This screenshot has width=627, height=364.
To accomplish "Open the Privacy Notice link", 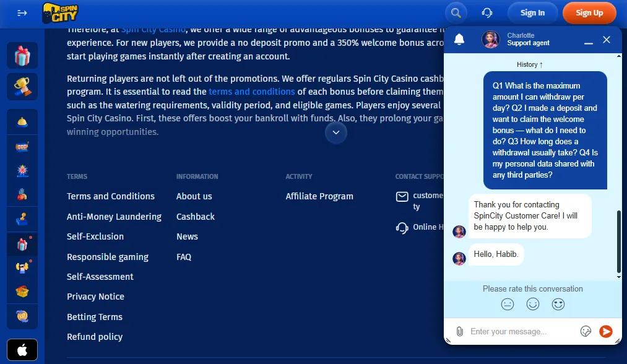I will 95,297.
